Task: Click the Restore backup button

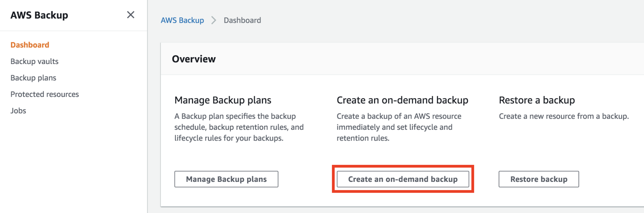Action: (539, 179)
